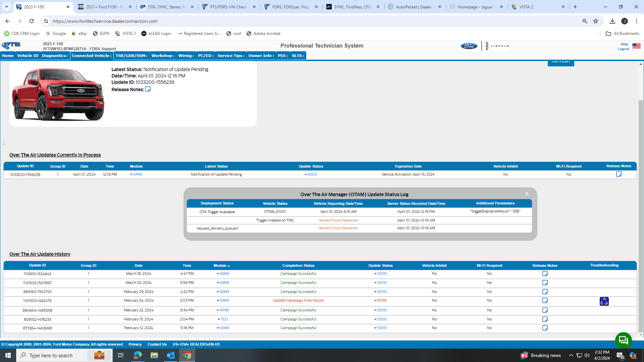Click the Ford logo in header
Screen dimensions: 644x362
coord(469,46)
